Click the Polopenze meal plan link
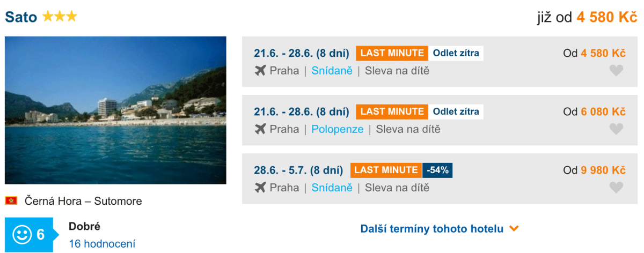The width and height of the screenshot is (644, 253). [x=337, y=129]
